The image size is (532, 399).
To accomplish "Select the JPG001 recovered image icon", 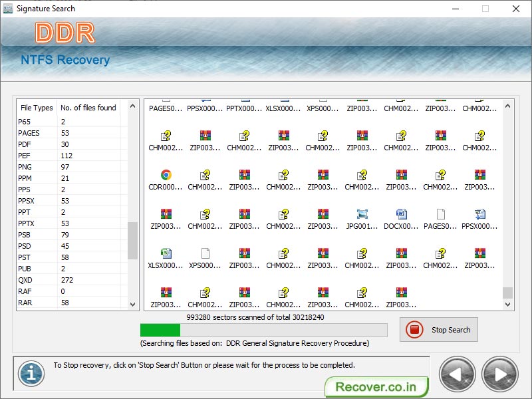I will (x=362, y=215).
